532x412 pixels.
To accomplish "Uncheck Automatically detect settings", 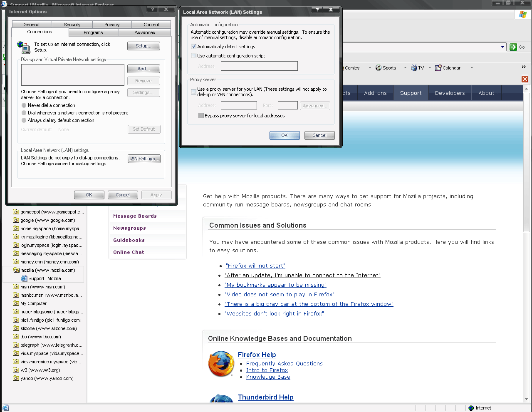I will pyautogui.click(x=194, y=47).
